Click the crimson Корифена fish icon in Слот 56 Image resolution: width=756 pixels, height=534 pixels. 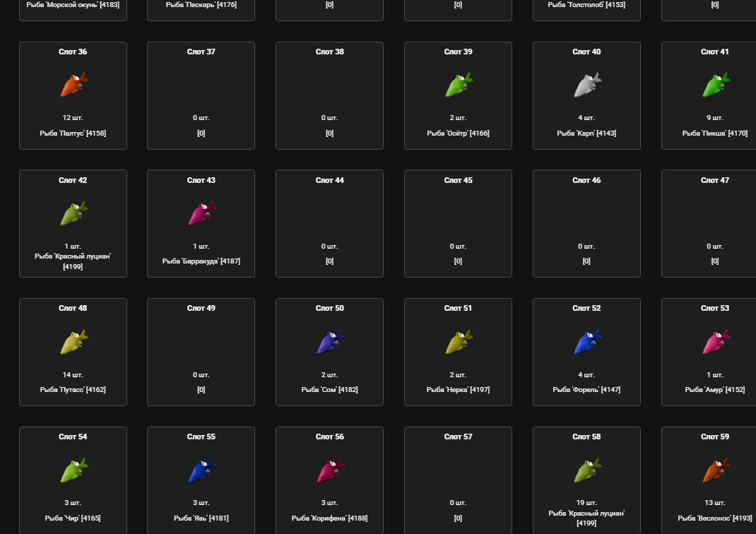coord(330,470)
